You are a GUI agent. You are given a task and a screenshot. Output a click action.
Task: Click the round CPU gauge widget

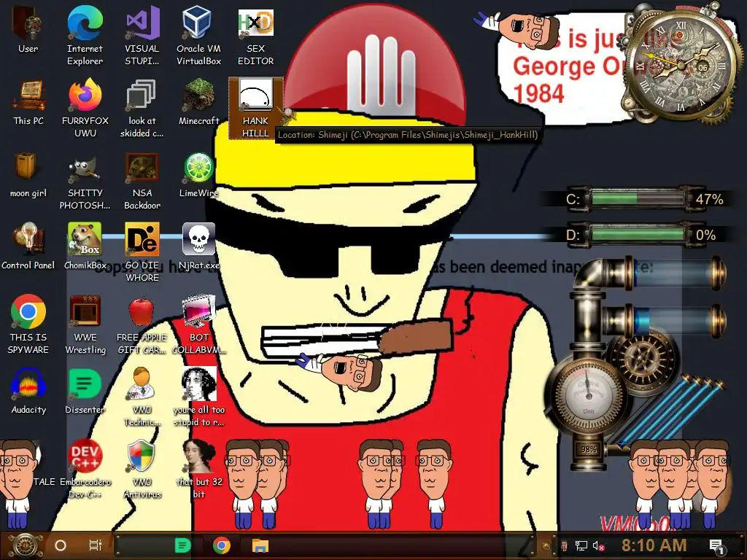(587, 395)
